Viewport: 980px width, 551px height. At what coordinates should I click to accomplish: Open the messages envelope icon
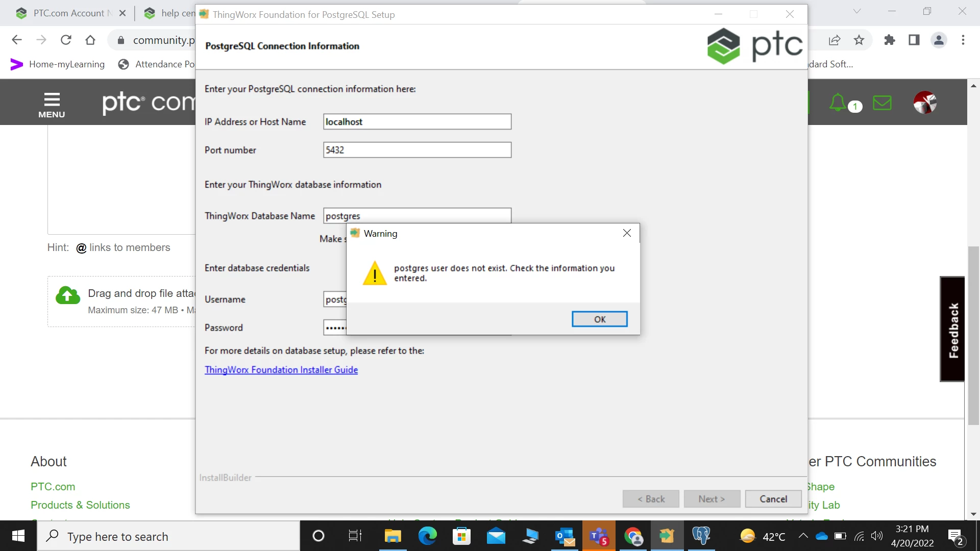click(x=882, y=103)
